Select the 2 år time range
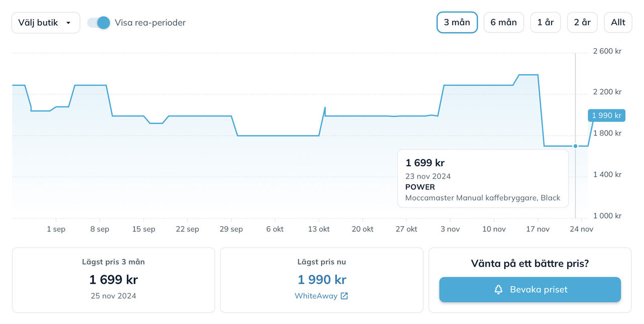 (582, 23)
